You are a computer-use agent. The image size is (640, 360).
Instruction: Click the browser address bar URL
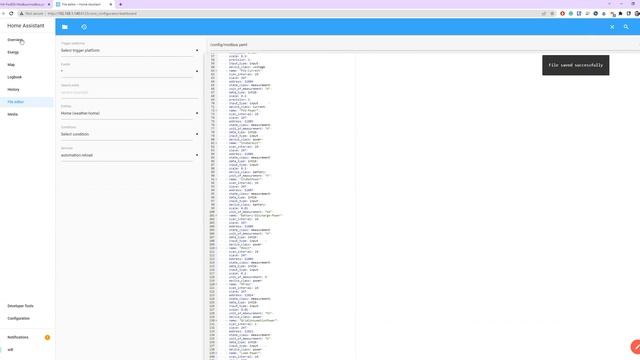click(92, 13)
